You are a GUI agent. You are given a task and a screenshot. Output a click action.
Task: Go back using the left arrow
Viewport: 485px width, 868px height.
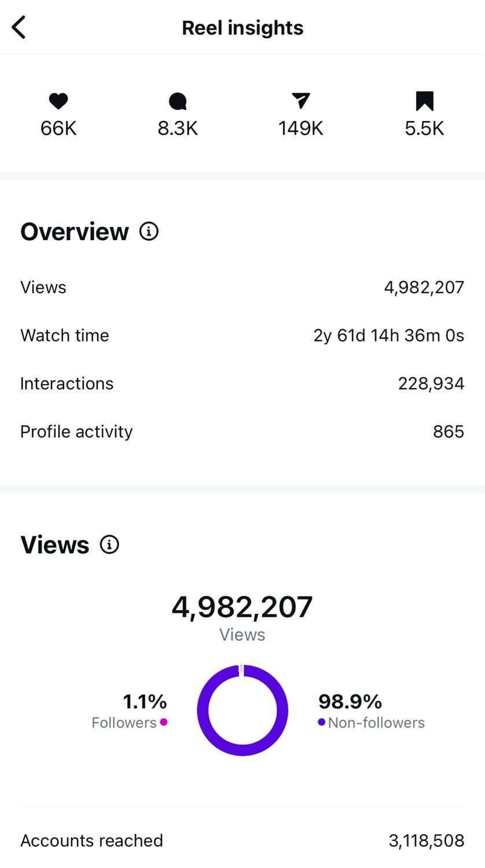click(x=19, y=27)
